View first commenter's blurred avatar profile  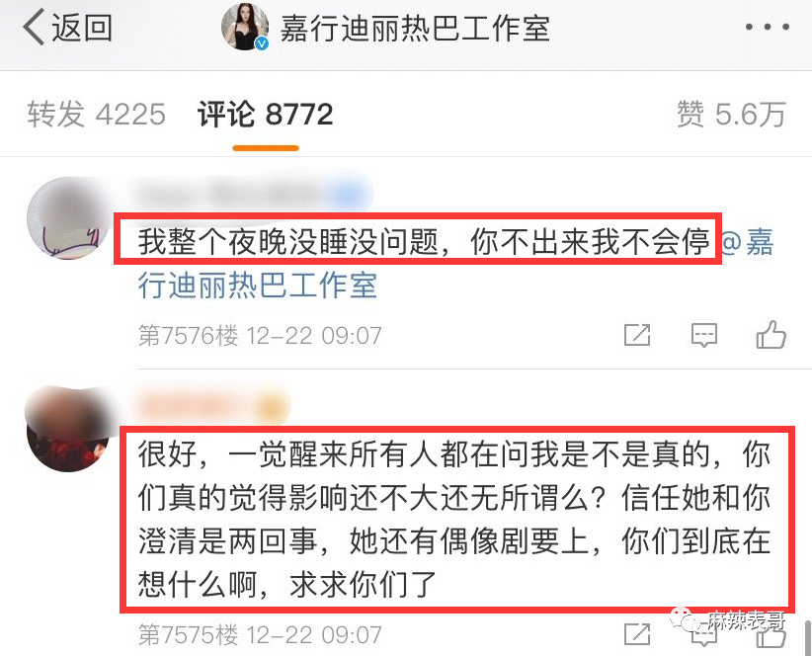(69, 218)
